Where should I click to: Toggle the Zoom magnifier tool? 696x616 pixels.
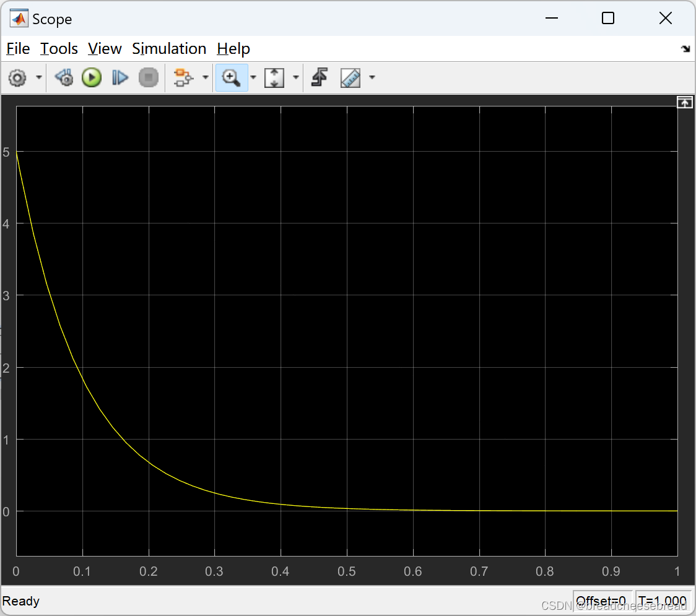[x=231, y=77]
